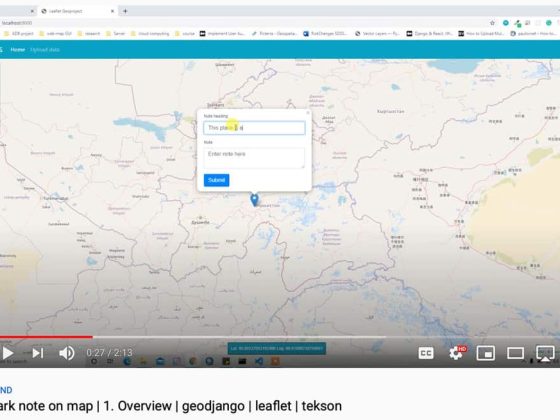
Task: Skip to the next video
Action: tap(38, 353)
